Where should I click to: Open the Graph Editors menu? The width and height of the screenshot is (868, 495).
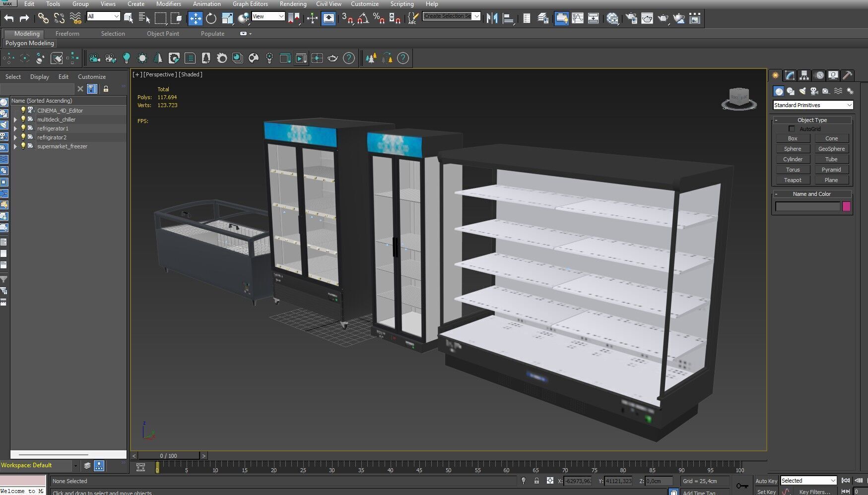click(250, 4)
